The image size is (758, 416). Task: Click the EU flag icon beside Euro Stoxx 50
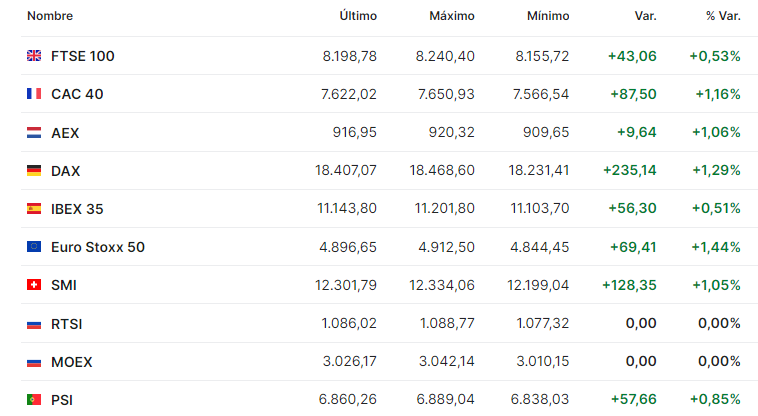click(x=34, y=246)
